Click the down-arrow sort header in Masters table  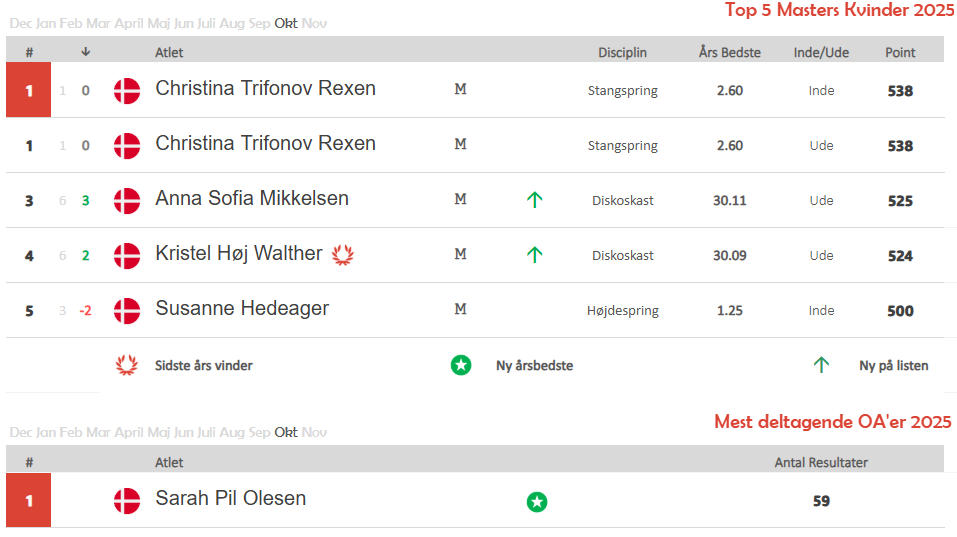[86, 52]
